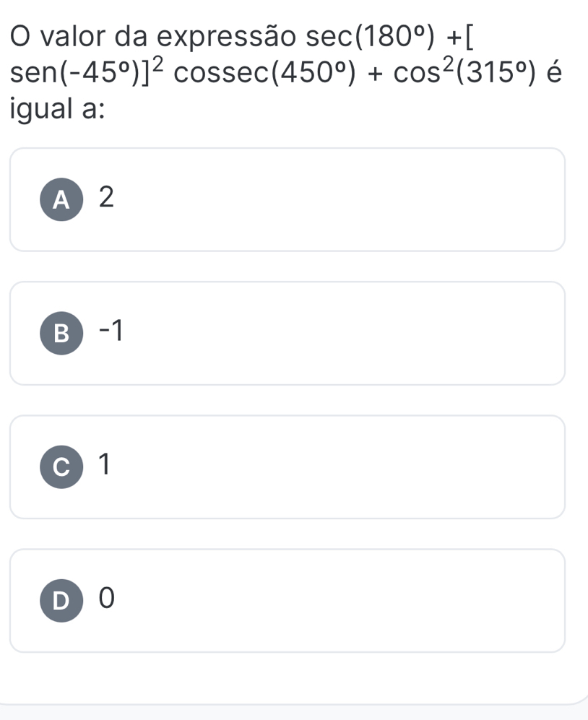Click the words 'igual a:' in the question
Viewport: 588px width, 720px height.
pos(57,110)
